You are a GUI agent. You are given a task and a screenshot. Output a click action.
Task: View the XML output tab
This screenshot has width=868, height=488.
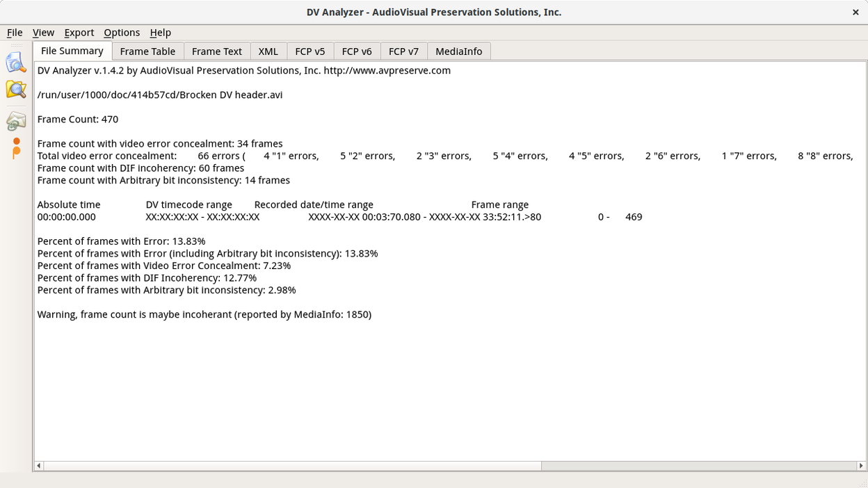[268, 51]
